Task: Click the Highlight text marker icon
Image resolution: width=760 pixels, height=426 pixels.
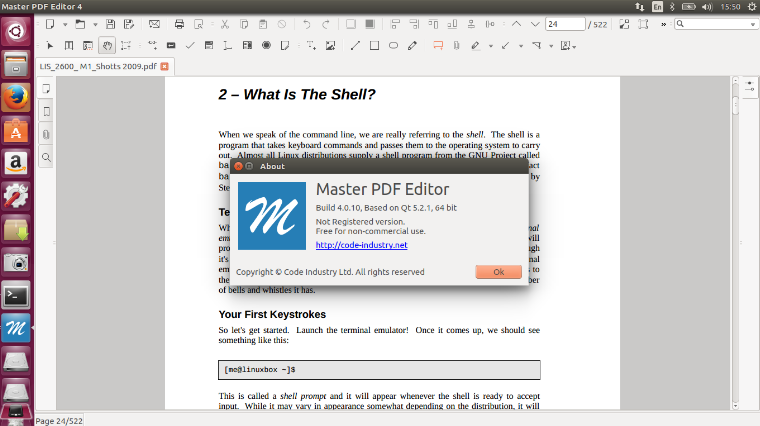Action: pos(475,46)
